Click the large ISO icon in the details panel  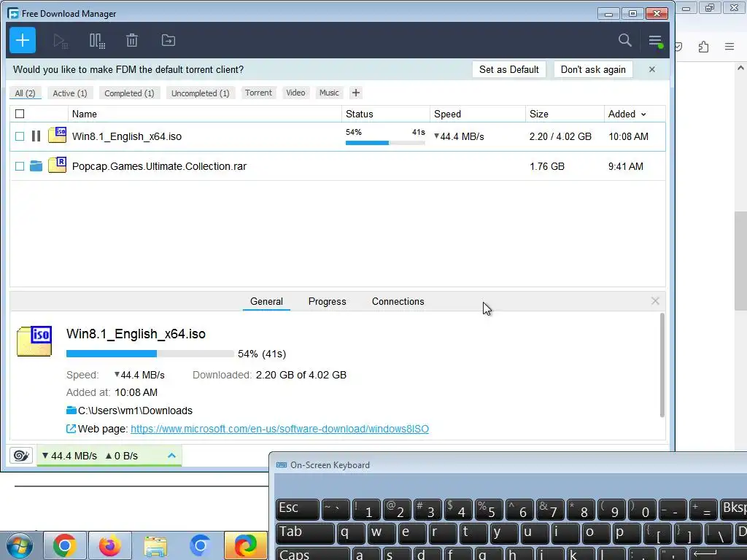point(34,341)
